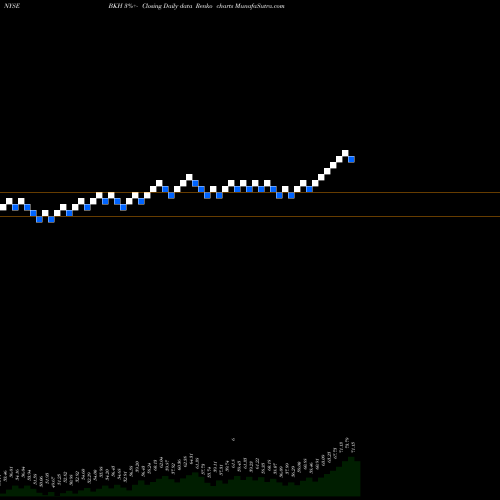Click the lower orange horizontal level line
The height and width of the screenshot is (500, 500).
point(250,217)
